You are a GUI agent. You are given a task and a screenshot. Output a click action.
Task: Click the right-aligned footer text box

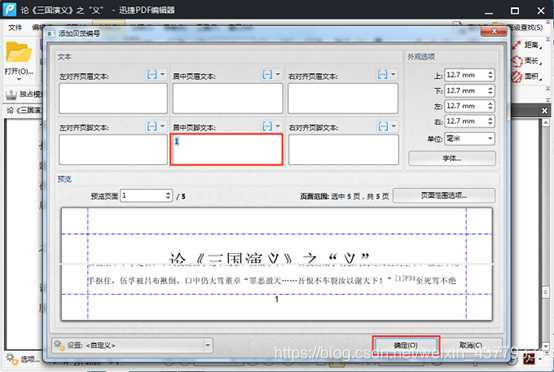click(343, 149)
